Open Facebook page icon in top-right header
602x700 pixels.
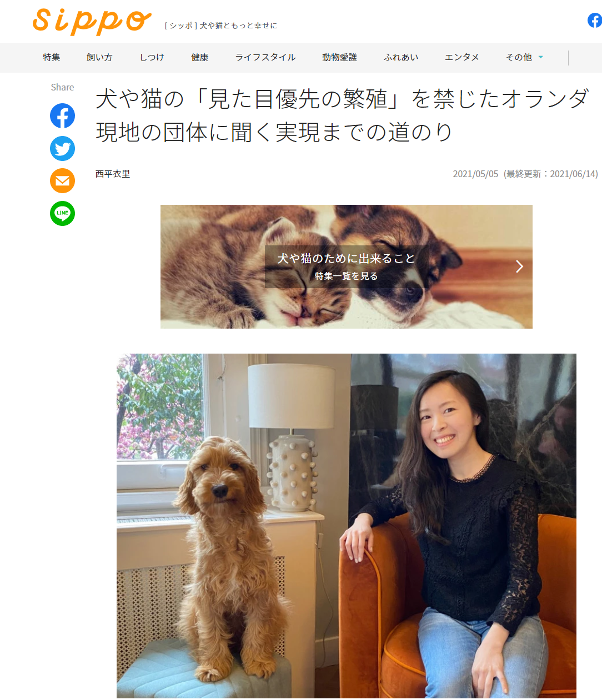coord(595,21)
